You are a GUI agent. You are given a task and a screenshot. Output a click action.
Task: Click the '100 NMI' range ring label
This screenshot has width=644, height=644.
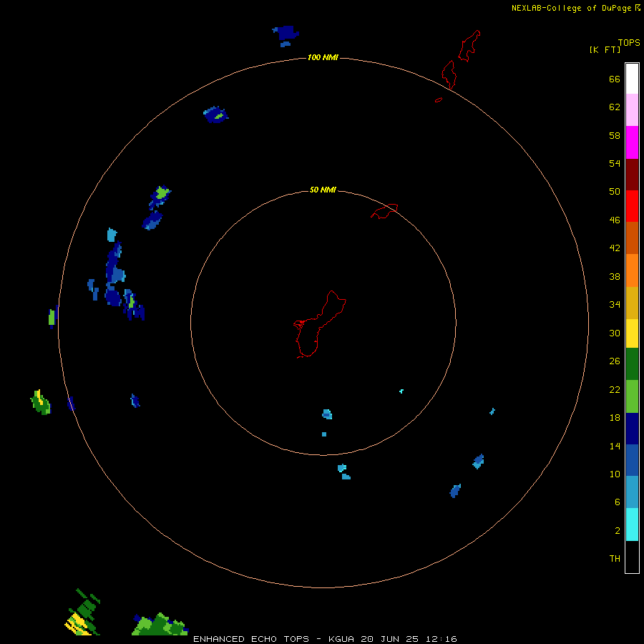click(x=323, y=57)
